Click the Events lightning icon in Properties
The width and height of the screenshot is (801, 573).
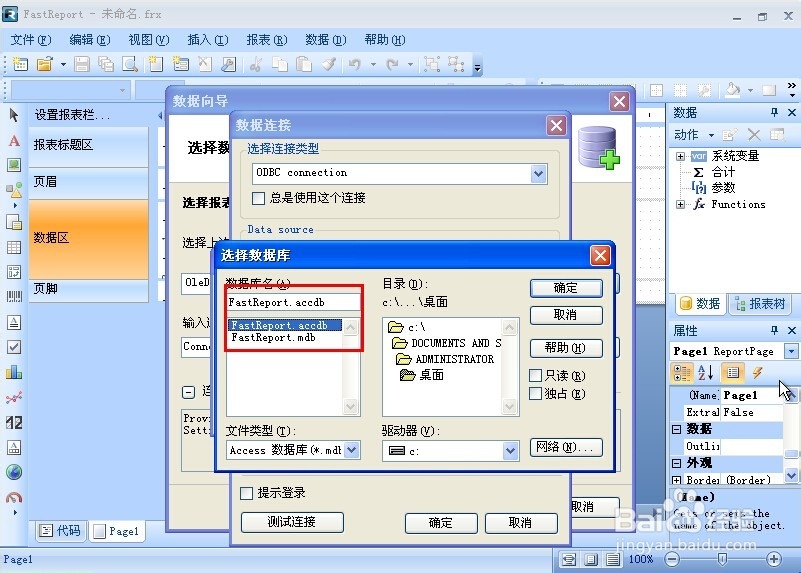(x=758, y=373)
